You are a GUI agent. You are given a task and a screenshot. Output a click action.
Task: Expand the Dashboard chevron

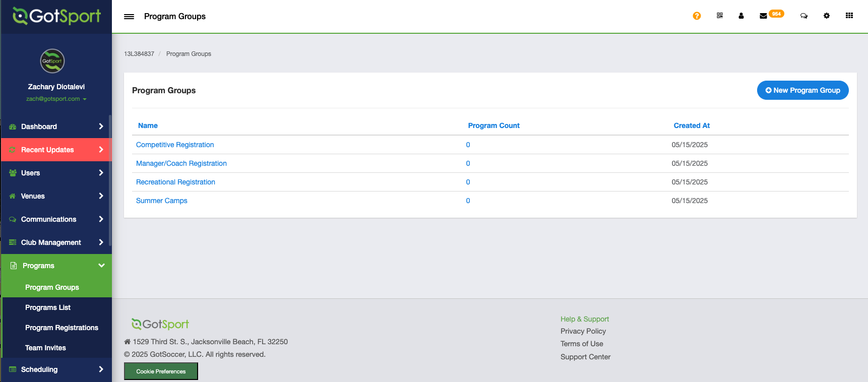(101, 126)
